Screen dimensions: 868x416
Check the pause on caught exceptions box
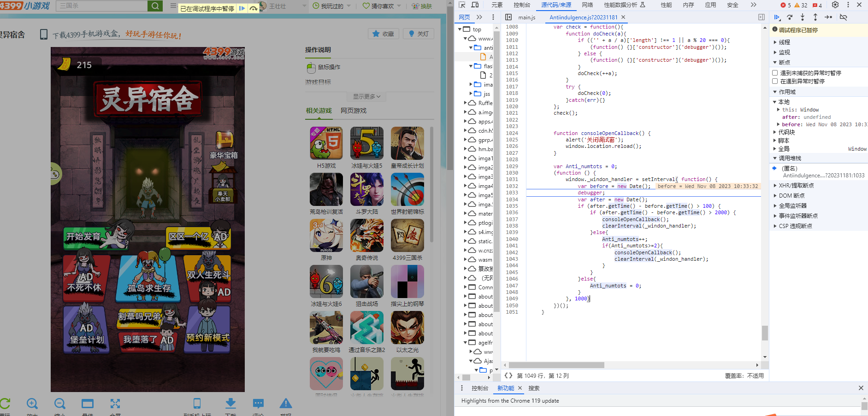coord(775,81)
